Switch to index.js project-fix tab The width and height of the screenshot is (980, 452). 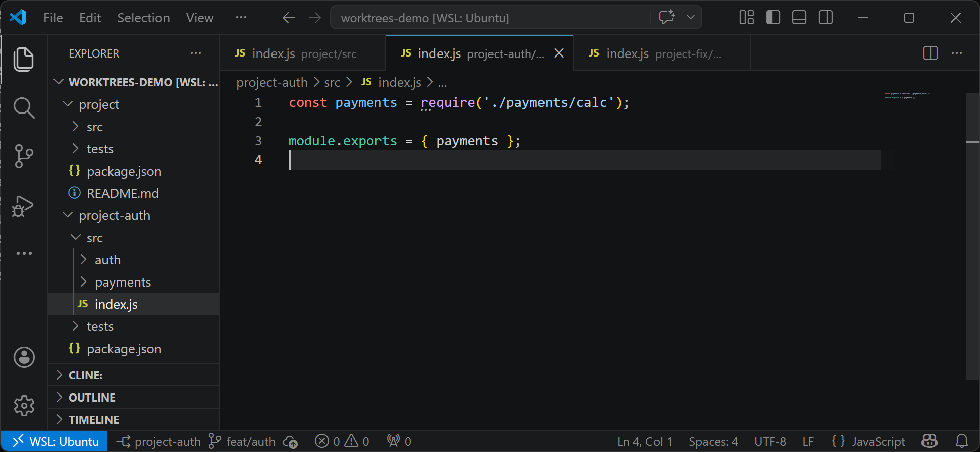(662, 53)
